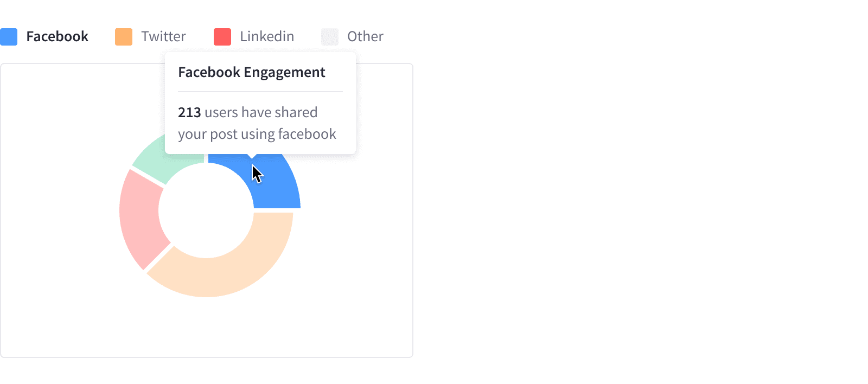Click the gray Other legend swatch

[330, 37]
